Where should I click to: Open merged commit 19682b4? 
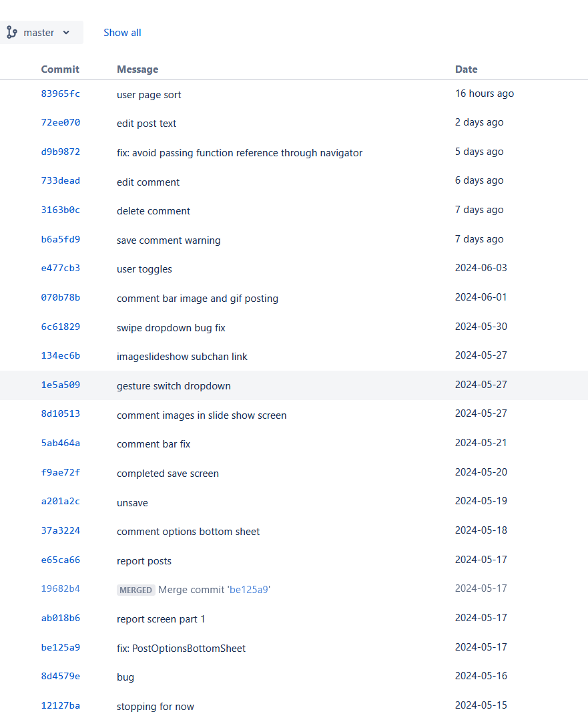tap(61, 589)
